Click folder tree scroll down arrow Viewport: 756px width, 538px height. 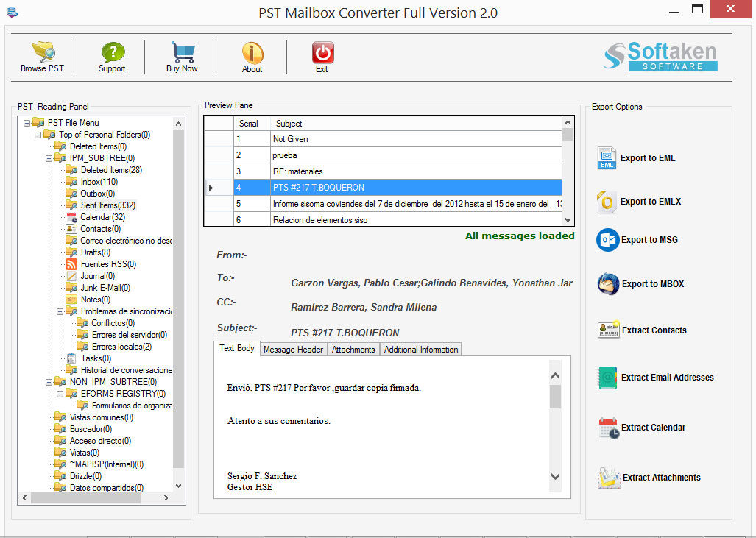tap(178, 486)
